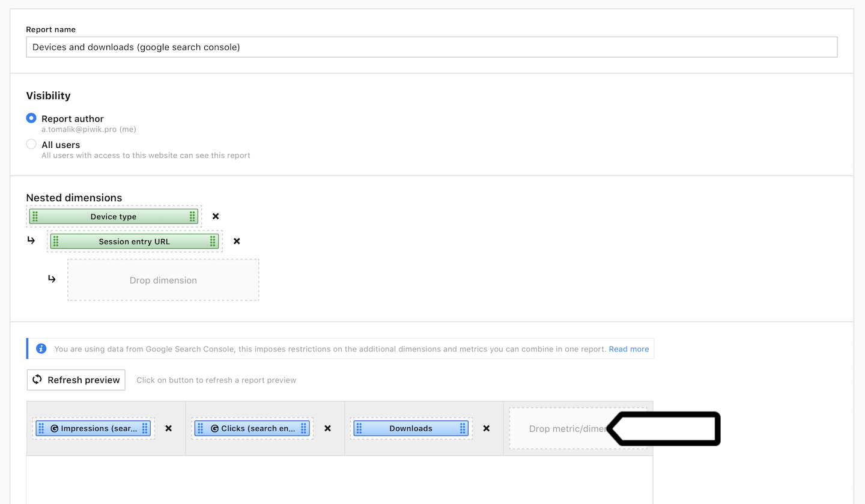865x504 pixels.
Task: Click the refresh arrows icon
Action: tap(37, 380)
